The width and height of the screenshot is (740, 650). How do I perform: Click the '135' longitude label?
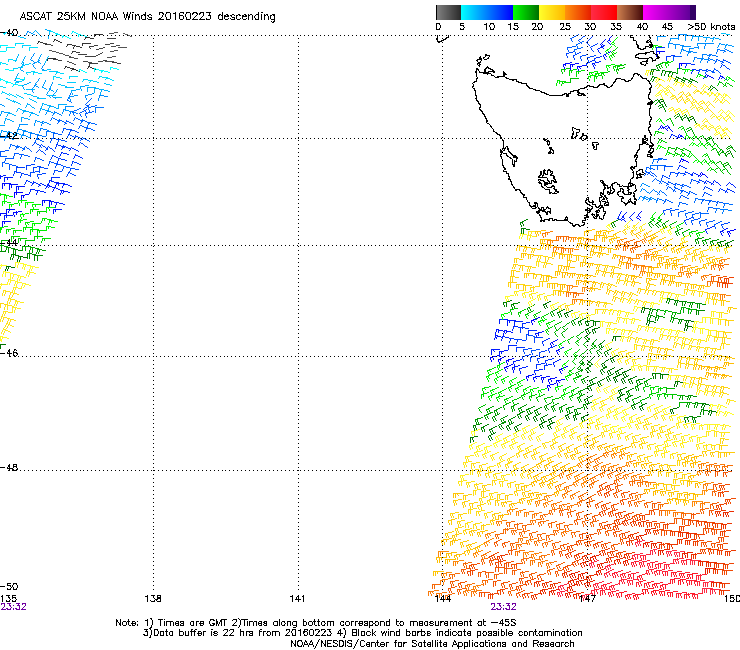click(8, 599)
